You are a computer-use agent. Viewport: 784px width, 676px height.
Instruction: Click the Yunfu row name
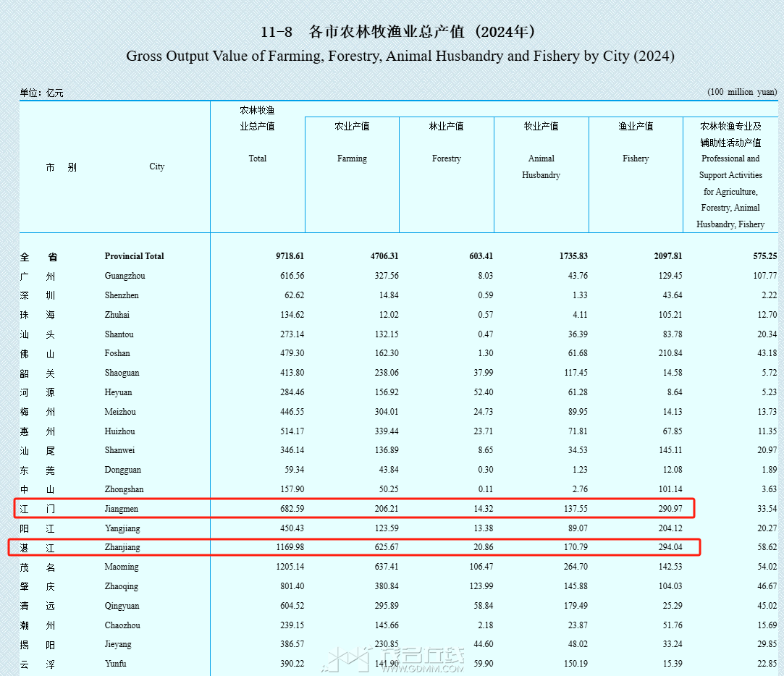tap(116, 664)
